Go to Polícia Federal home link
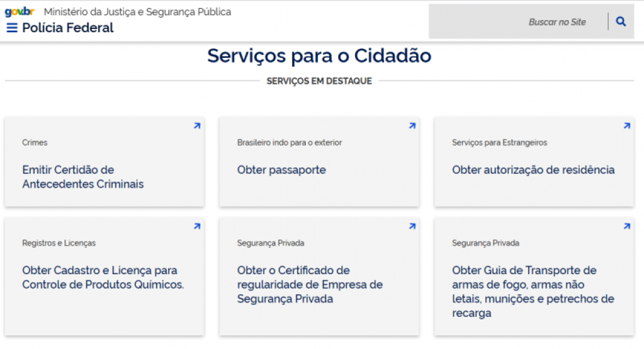 tap(68, 28)
